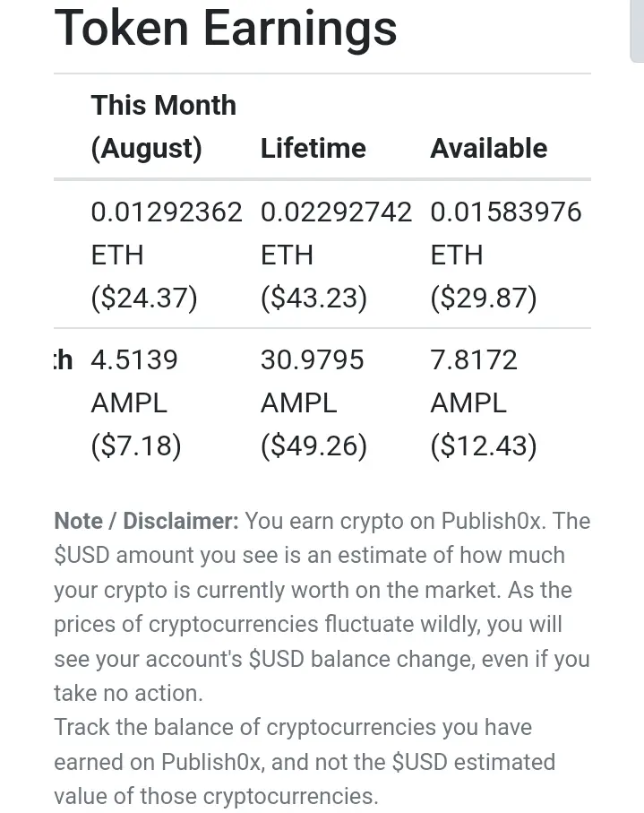Viewport: 644px width, 813px height.
Task: Select the Lifetime column header
Action: tap(313, 148)
